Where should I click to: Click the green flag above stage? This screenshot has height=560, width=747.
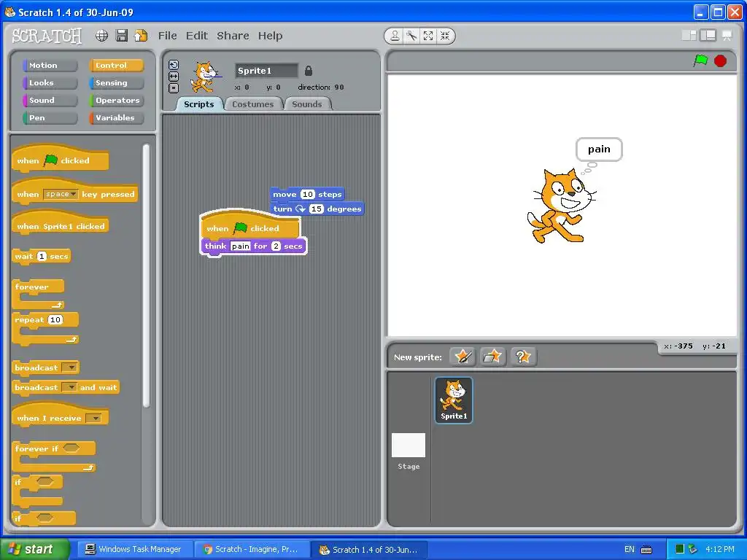(700, 61)
